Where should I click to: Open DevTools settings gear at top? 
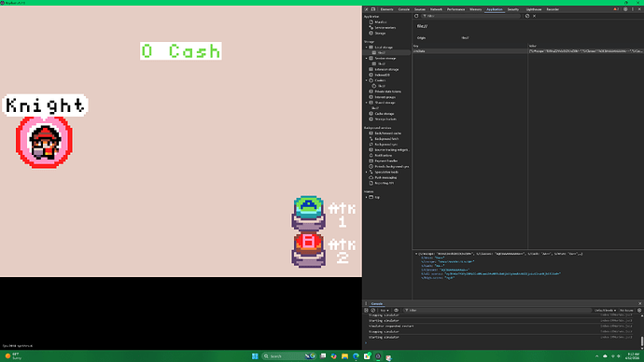(x=625, y=9)
